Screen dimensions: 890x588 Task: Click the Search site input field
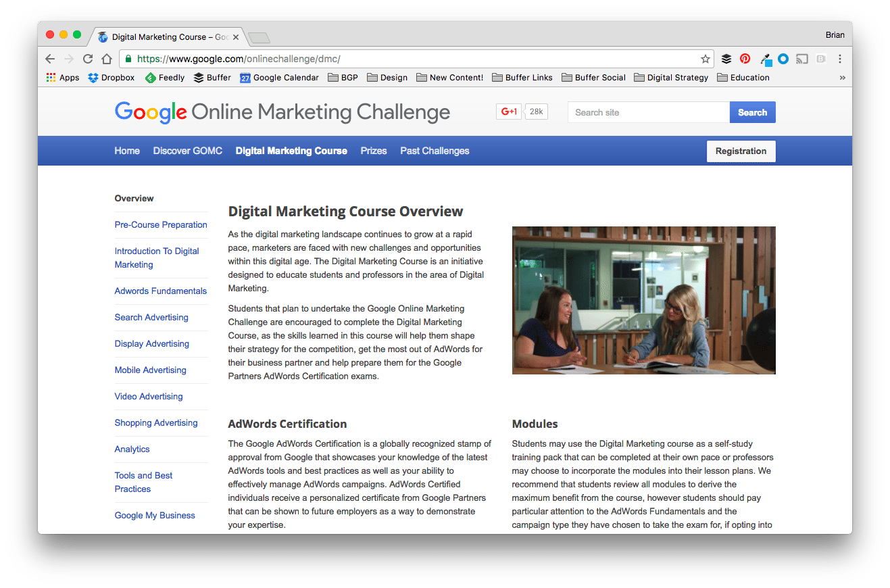[647, 112]
